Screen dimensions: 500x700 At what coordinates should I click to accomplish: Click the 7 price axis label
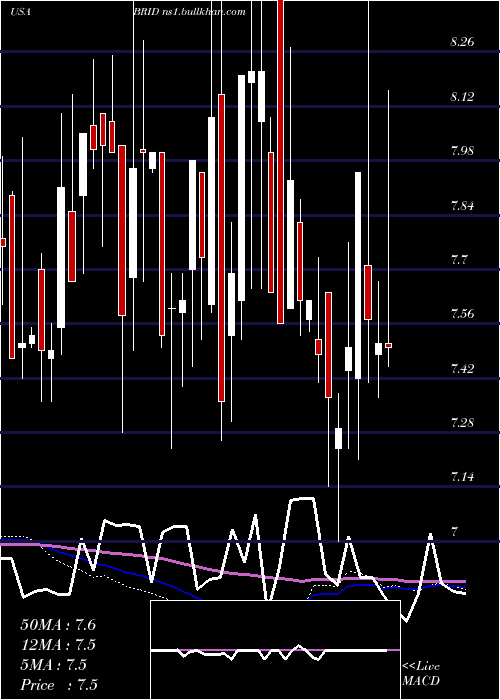(x=454, y=532)
